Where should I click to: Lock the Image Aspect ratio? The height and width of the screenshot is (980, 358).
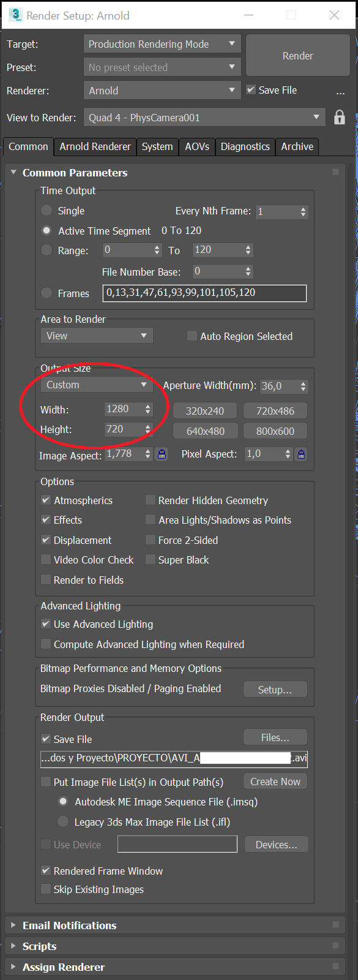pyautogui.click(x=162, y=454)
